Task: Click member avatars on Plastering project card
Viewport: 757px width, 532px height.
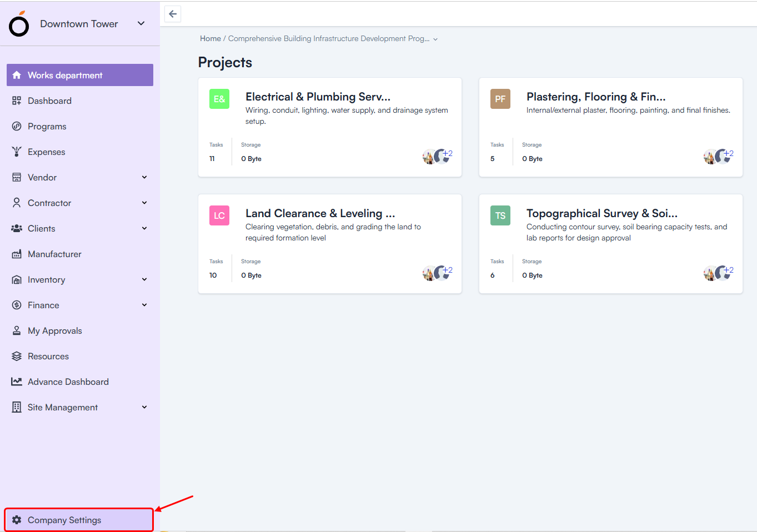Action: coord(718,157)
